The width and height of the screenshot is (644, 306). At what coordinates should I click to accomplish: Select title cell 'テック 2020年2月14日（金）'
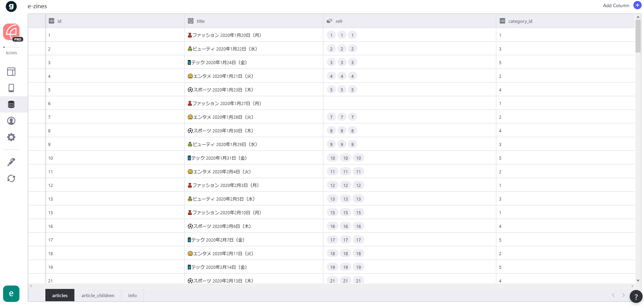pos(254,267)
